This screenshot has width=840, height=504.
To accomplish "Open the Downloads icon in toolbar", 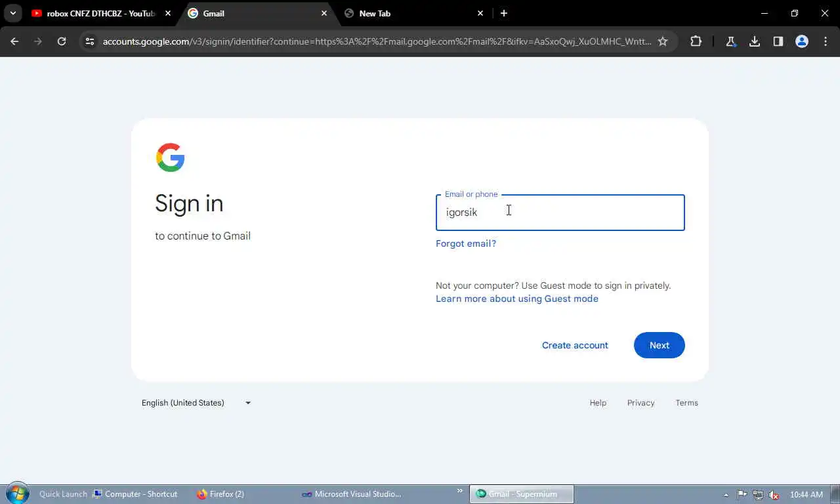I will pyautogui.click(x=755, y=41).
